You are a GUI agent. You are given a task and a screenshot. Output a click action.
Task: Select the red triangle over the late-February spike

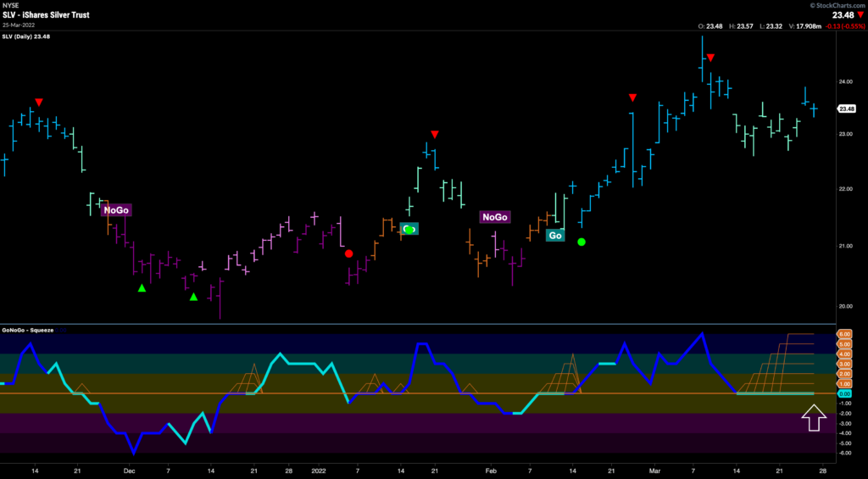point(632,98)
